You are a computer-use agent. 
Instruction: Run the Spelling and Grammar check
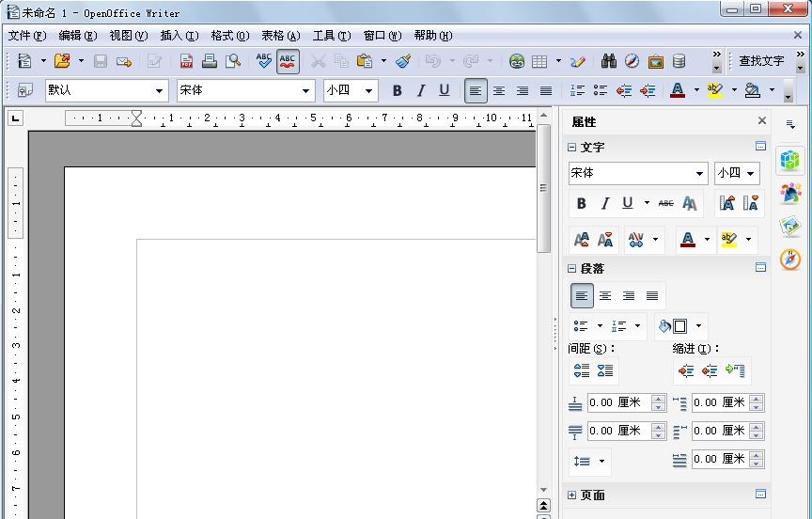pos(264,61)
